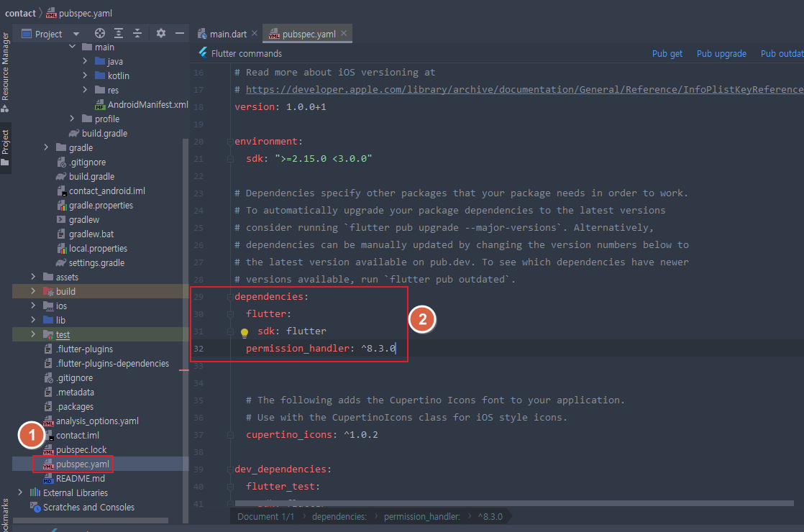Click Document 1/1 breadcrumb
The width and height of the screenshot is (804, 532).
tap(265, 517)
